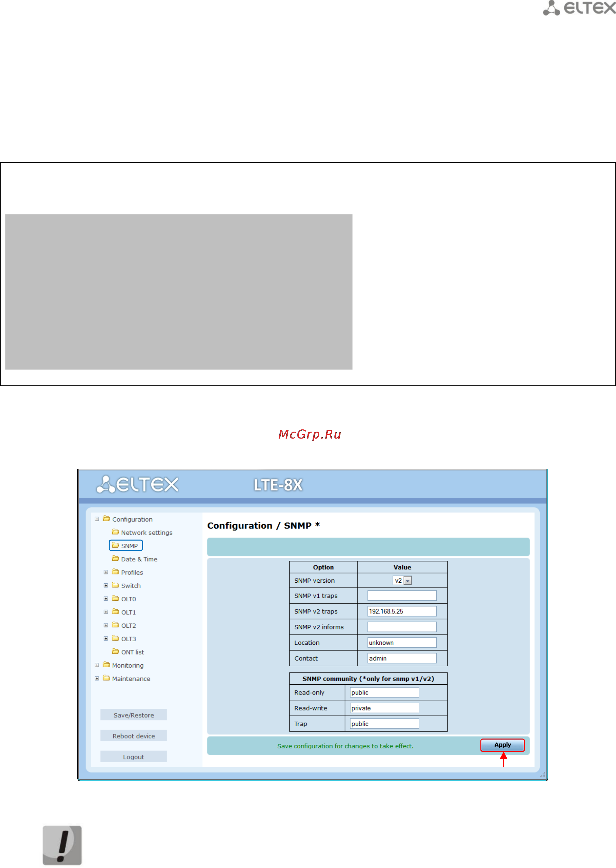This screenshot has height=868, width=616.
Task: Click the Eltex logo in the web header
Action: tap(137, 484)
